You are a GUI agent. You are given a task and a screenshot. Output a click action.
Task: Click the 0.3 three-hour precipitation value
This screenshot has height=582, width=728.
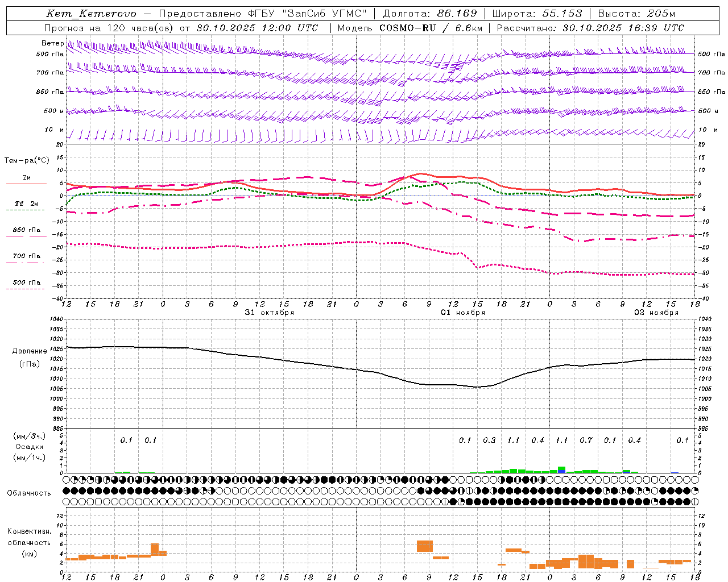[x=489, y=440]
